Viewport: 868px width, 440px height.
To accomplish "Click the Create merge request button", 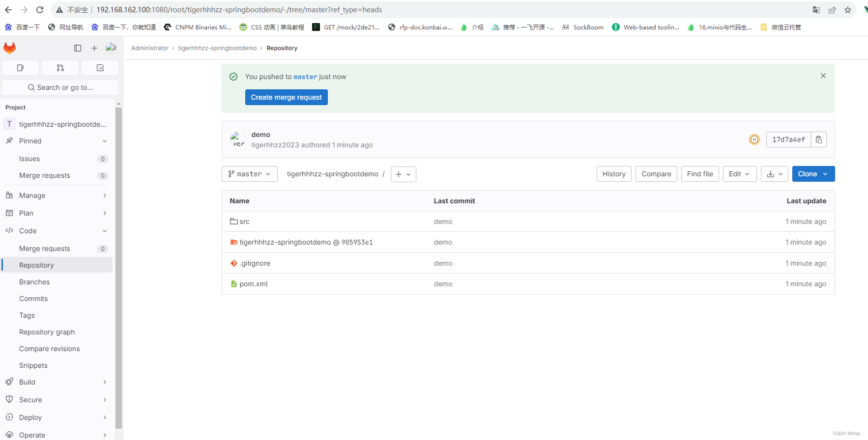I will click(x=286, y=97).
